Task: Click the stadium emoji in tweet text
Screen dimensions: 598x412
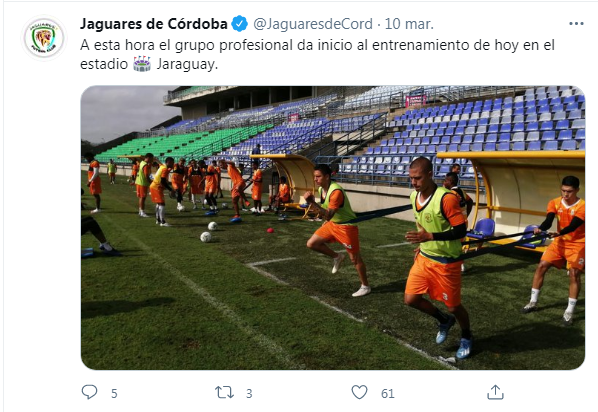Action: (142, 64)
